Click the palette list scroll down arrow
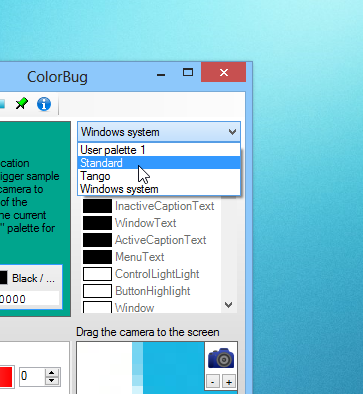Image resolution: width=363 pixels, height=394 pixels. tap(229, 305)
